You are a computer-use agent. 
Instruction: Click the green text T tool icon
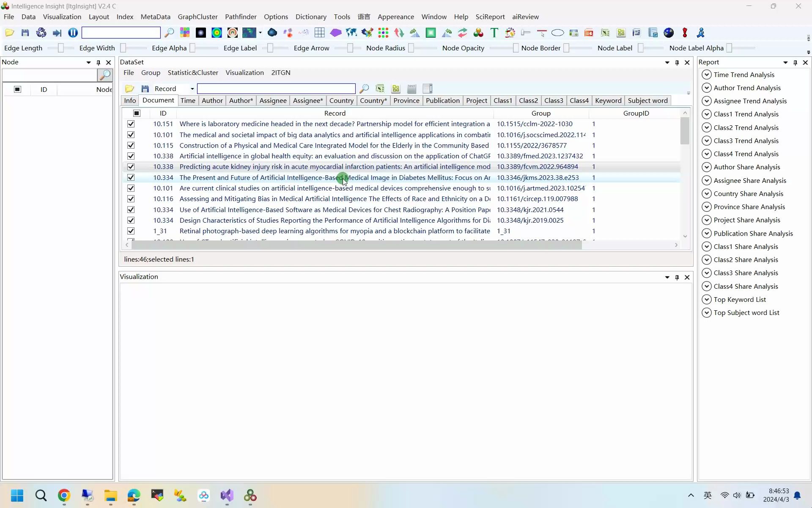coord(494,33)
